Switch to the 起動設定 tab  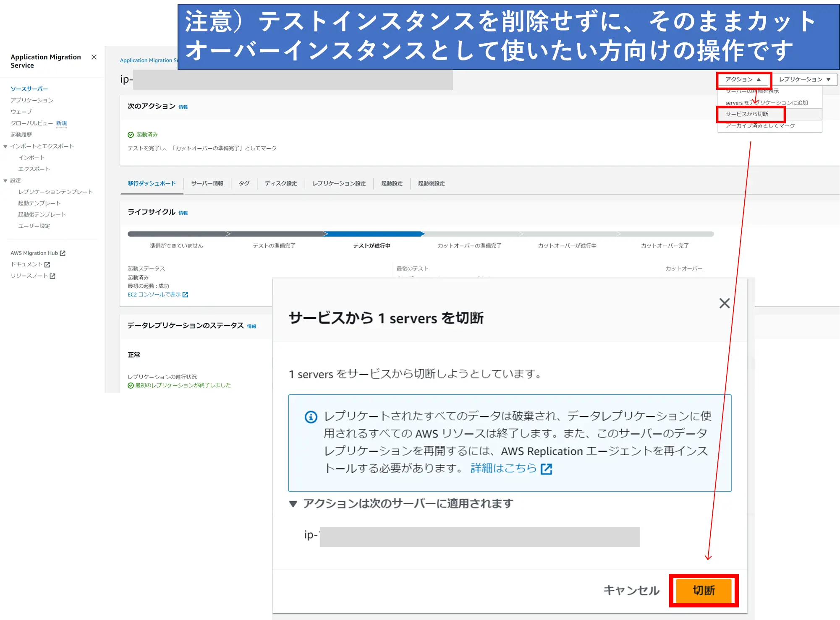pos(392,183)
